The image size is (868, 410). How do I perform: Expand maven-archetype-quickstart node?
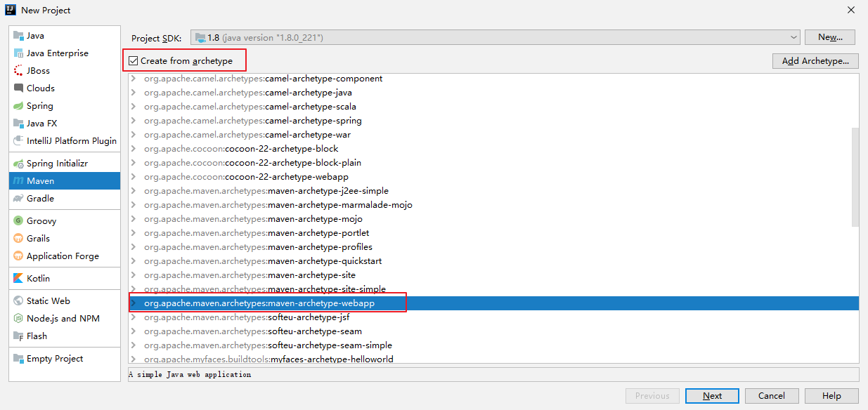[x=134, y=261]
